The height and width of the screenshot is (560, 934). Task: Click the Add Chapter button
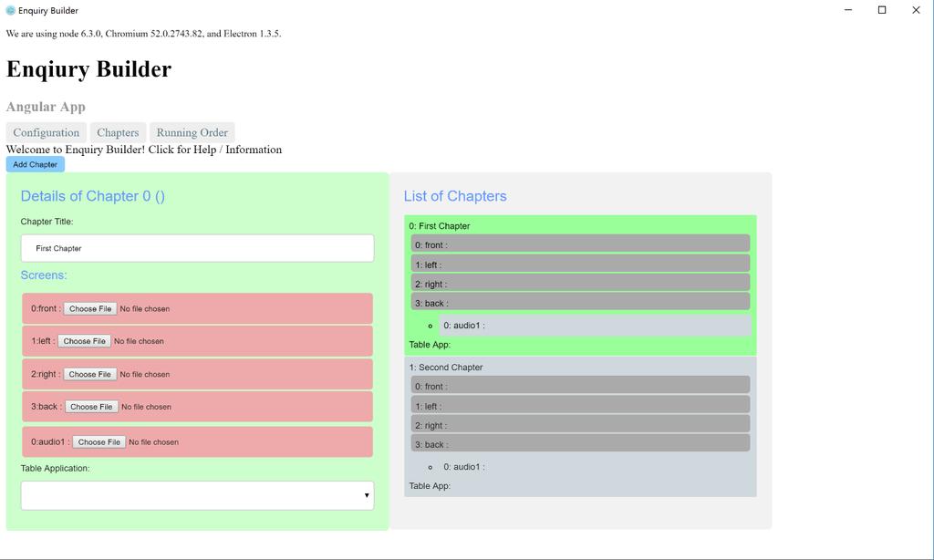pyautogui.click(x=36, y=164)
